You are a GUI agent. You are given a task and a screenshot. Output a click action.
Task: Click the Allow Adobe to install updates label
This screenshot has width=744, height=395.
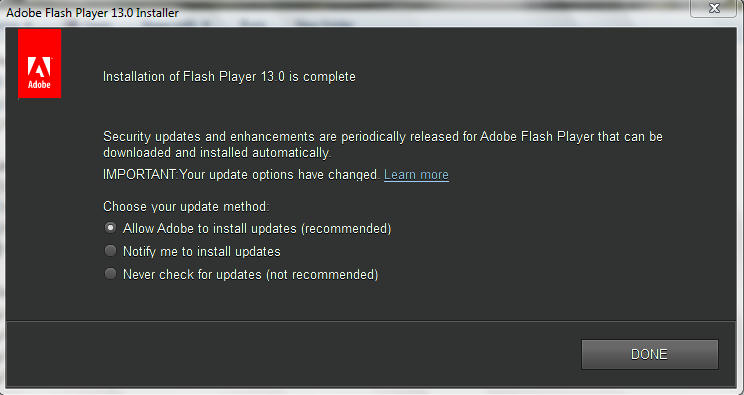click(257, 228)
